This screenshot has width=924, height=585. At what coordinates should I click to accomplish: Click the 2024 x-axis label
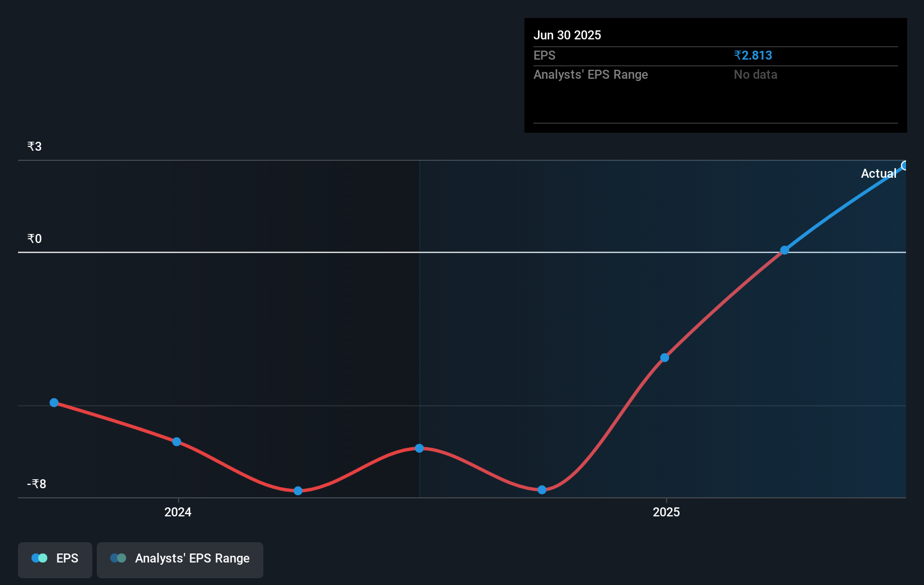pyautogui.click(x=178, y=512)
